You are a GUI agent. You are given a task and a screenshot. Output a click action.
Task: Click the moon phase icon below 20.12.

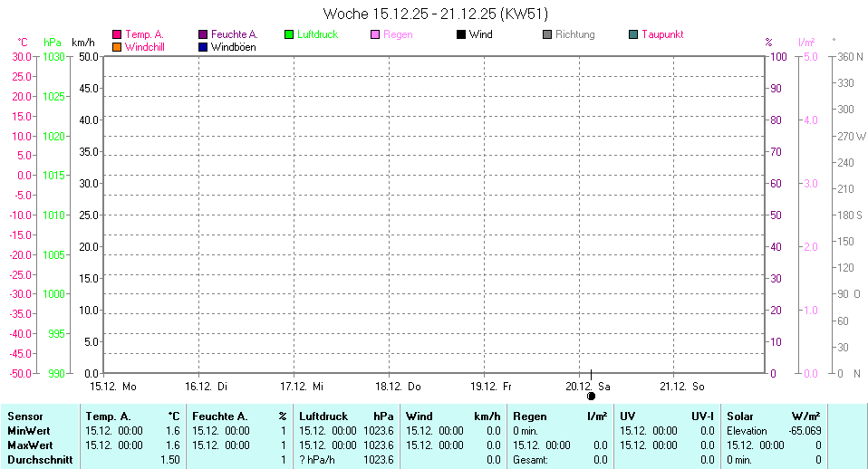(591, 396)
